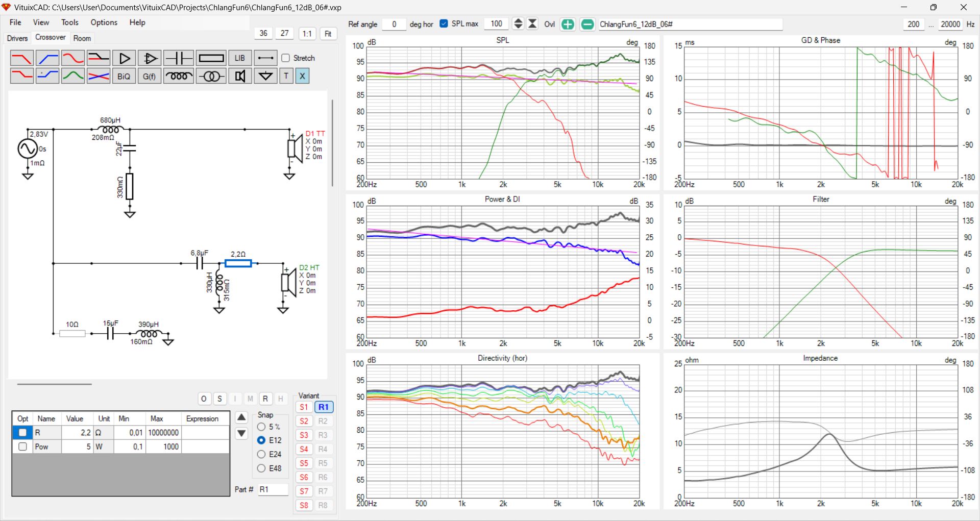Click the wire connection tool

click(265, 58)
